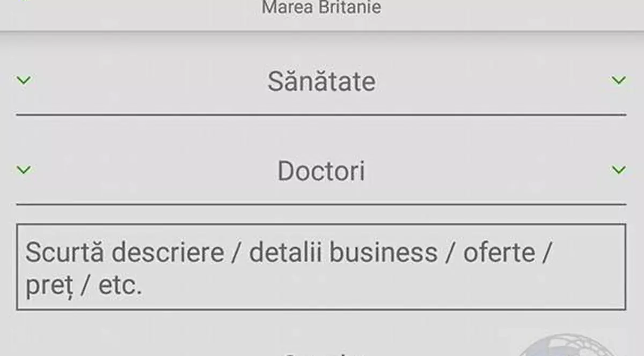Expand subcategory list via Doctori's right arrow
This screenshot has width=644, height=356.
pyautogui.click(x=618, y=170)
